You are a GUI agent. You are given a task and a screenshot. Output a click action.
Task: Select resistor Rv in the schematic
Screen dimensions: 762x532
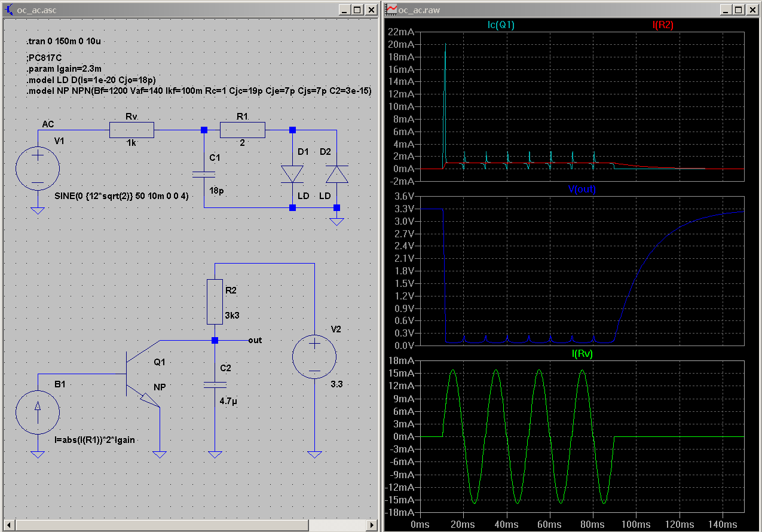pyautogui.click(x=131, y=130)
